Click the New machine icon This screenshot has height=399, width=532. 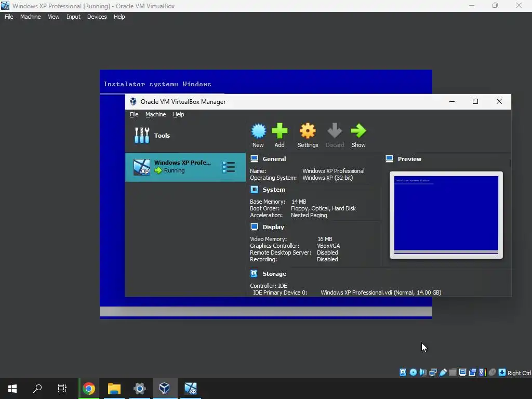point(258,131)
